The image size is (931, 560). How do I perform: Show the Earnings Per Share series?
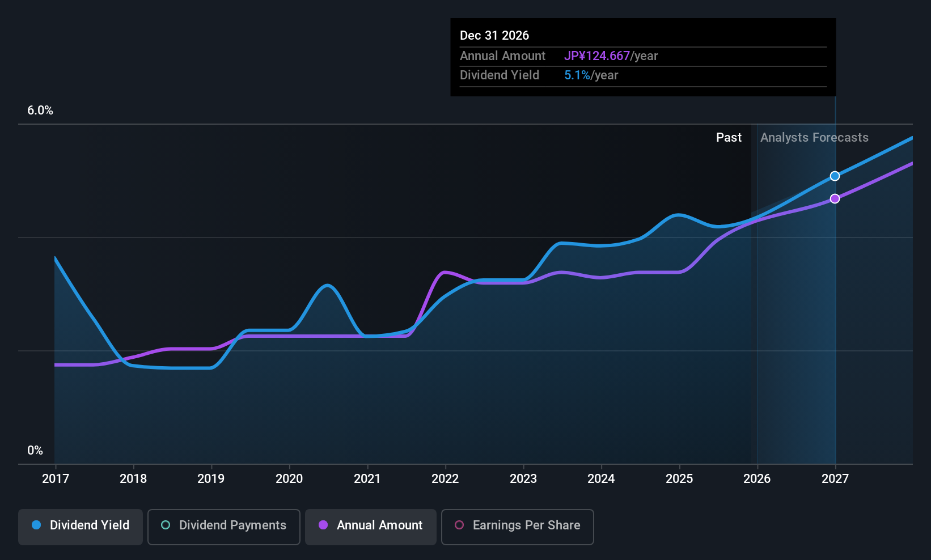pos(517,527)
